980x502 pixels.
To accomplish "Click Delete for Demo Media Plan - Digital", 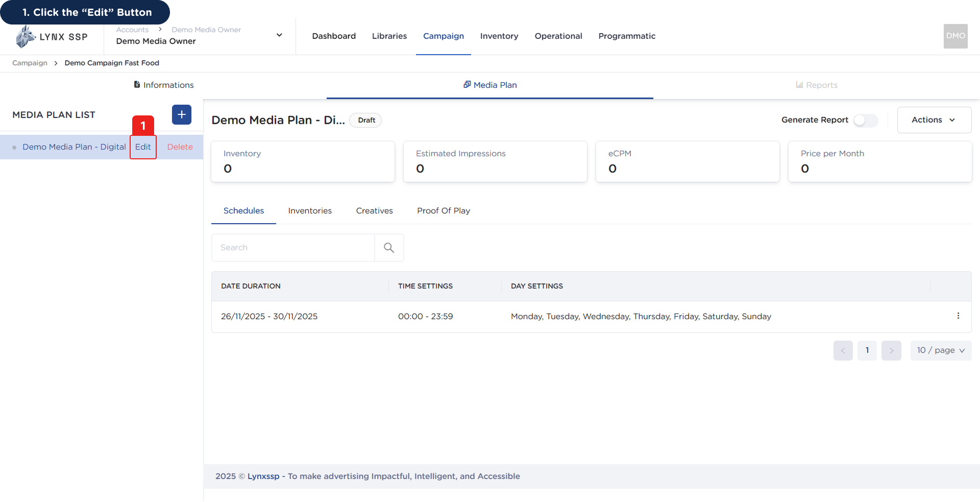I will pos(180,147).
